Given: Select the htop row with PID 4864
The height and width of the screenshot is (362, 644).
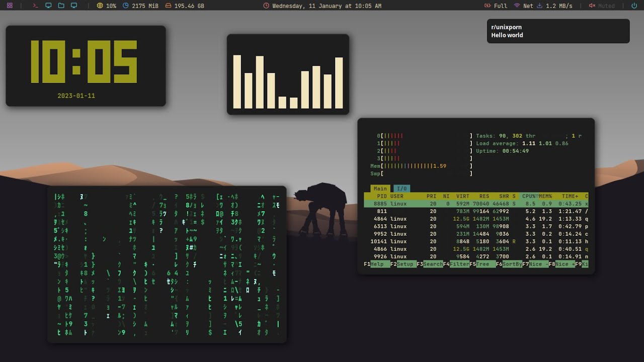Looking at the screenshot, I should (x=476, y=219).
